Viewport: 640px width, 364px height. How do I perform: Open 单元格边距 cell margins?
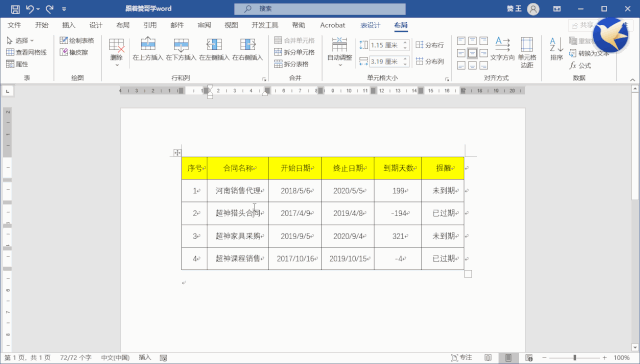[x=527, y=52]
